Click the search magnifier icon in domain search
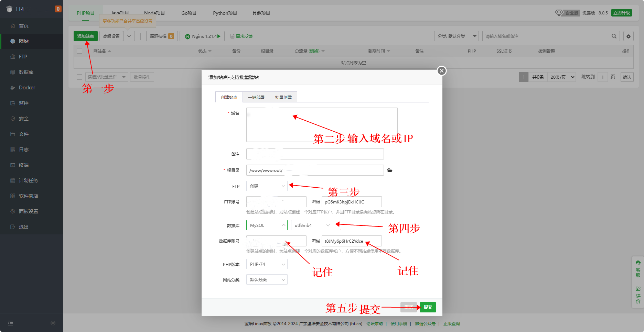644x332 pixels. click(x=614, y=36)
